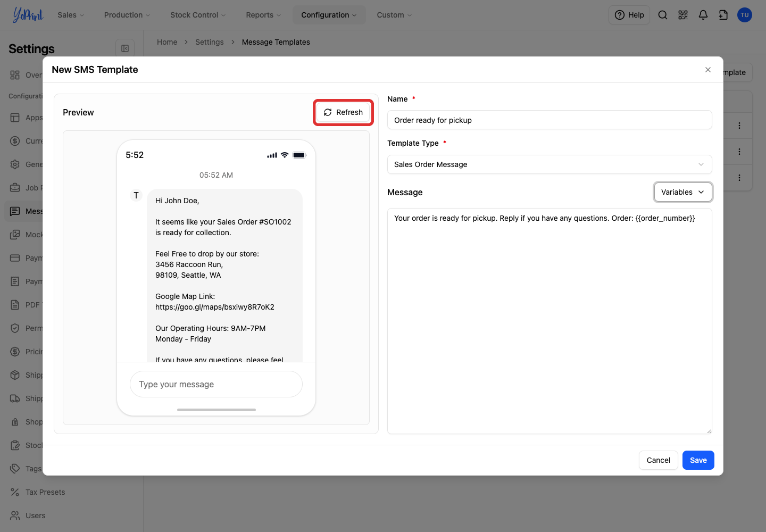Open the Reports menu
Viewport: 766px width, 532px height.
coord(263,15)
